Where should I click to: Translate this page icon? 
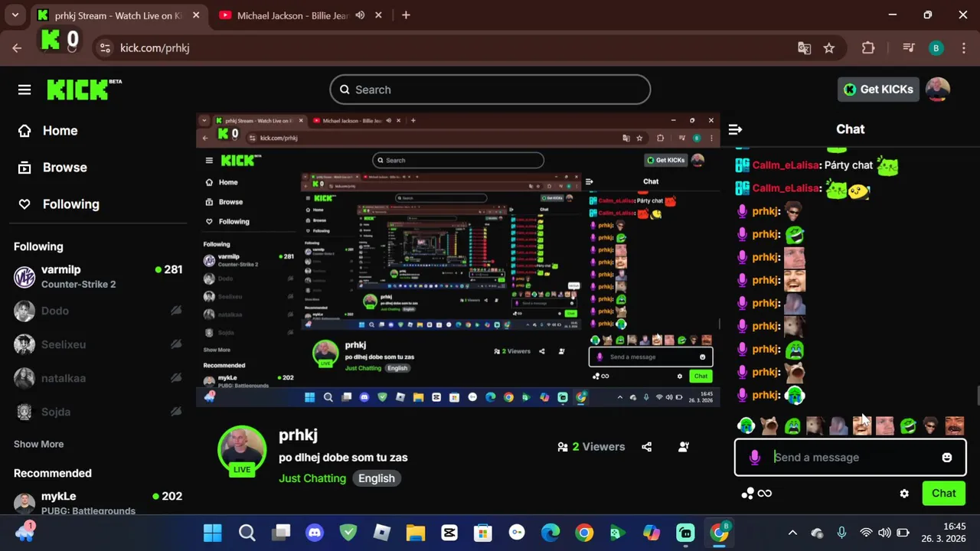[804, 48]
